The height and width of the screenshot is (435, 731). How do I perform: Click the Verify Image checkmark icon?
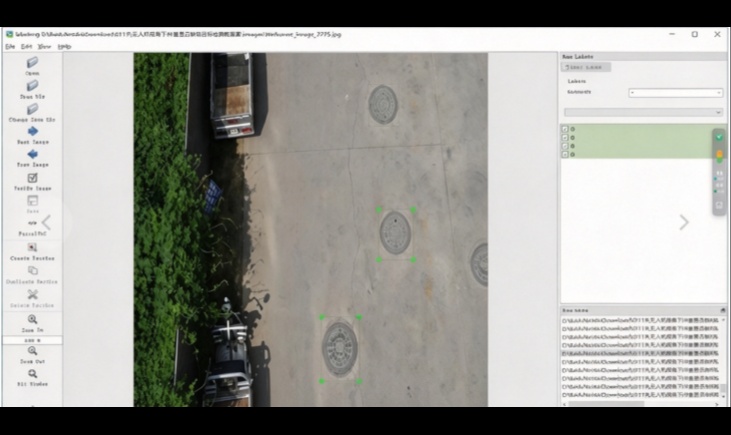click(32, 178)
